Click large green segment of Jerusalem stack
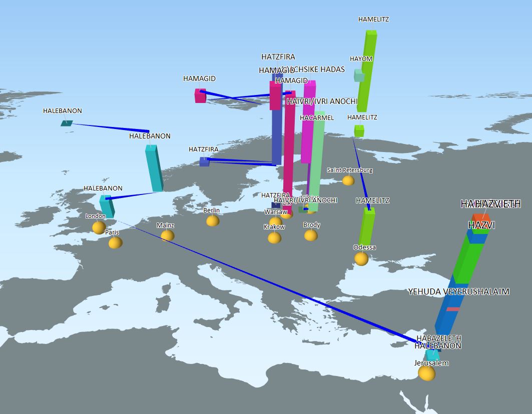 469,262
